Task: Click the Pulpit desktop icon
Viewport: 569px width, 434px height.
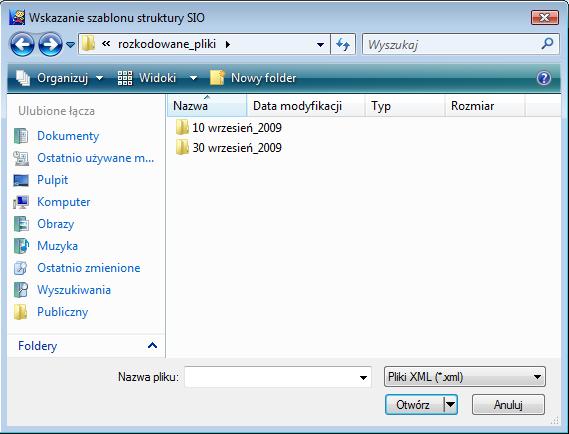Action: [x=21, y=180]
